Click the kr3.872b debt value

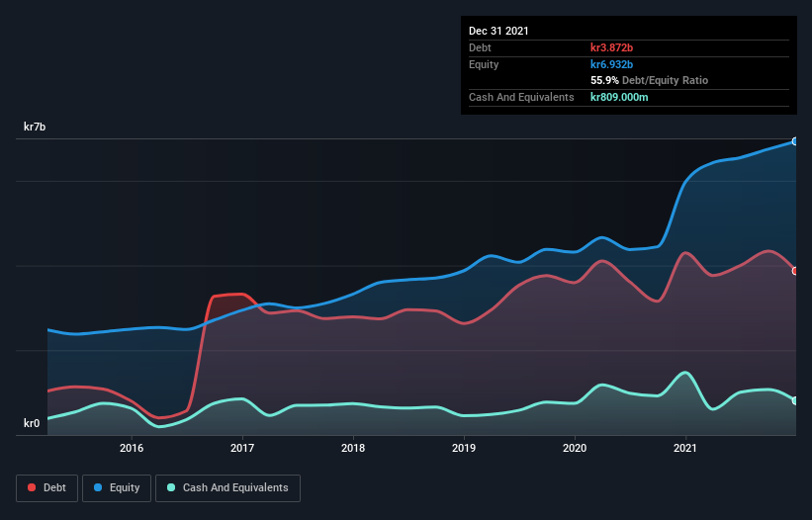click(611, 47)
